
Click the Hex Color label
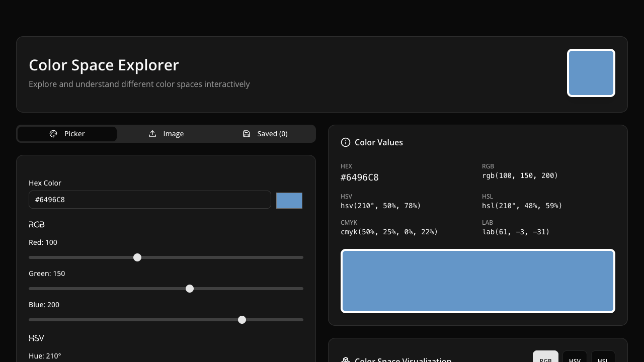point(45,183)
